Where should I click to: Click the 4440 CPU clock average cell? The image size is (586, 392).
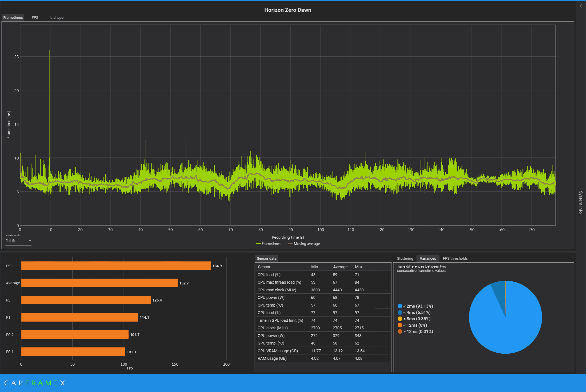337,290
